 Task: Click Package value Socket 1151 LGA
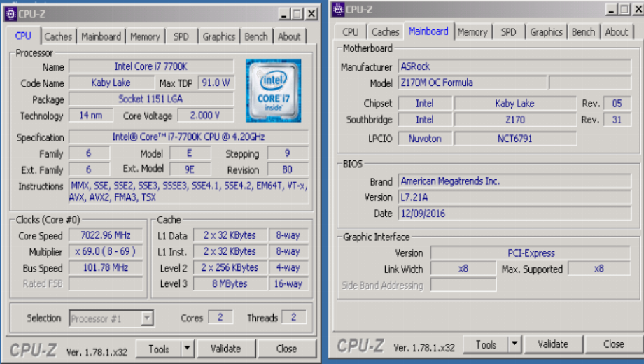point(151,99)
